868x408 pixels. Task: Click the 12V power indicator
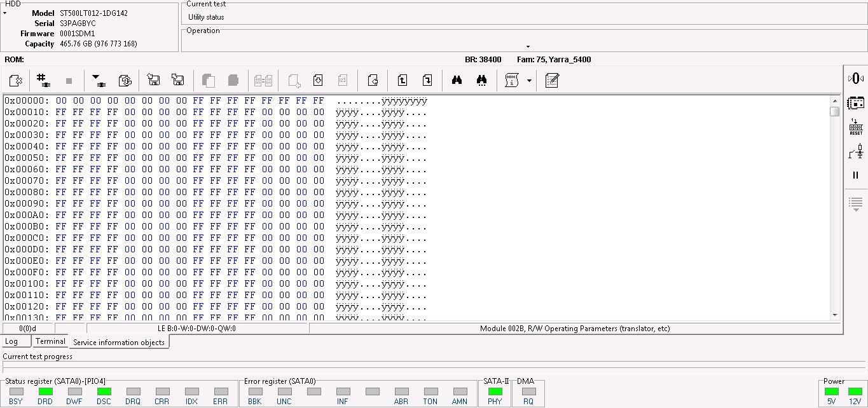tap(855, 391)
